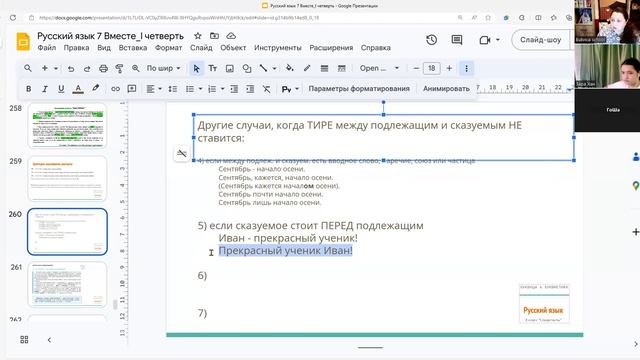Undo the last action
The width and height of the screenshot is (640, 360).
(x=71, y=69)
